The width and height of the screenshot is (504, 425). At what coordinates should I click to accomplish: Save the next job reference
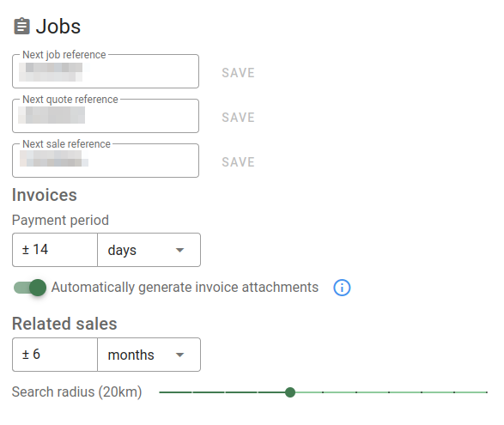click(238, 73)
